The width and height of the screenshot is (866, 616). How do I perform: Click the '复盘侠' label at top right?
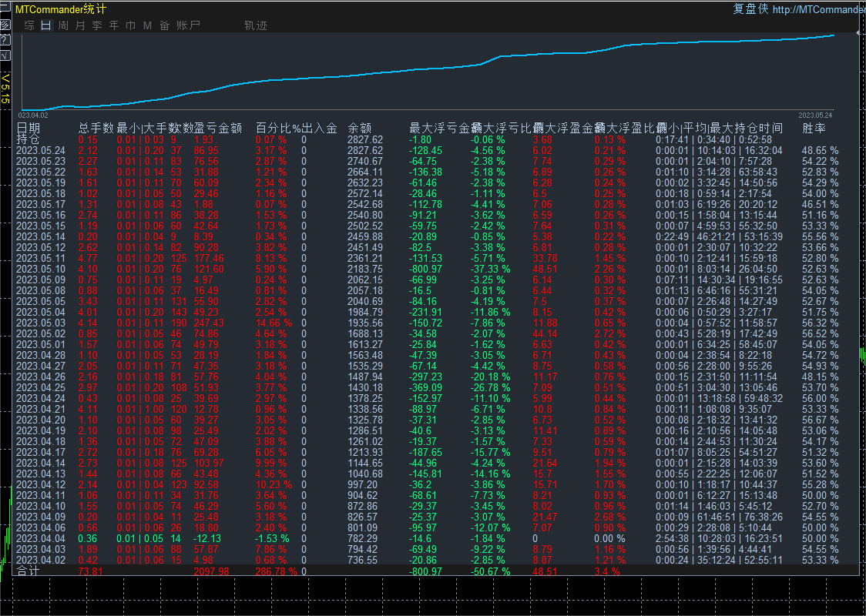click(x=750, y=9)
